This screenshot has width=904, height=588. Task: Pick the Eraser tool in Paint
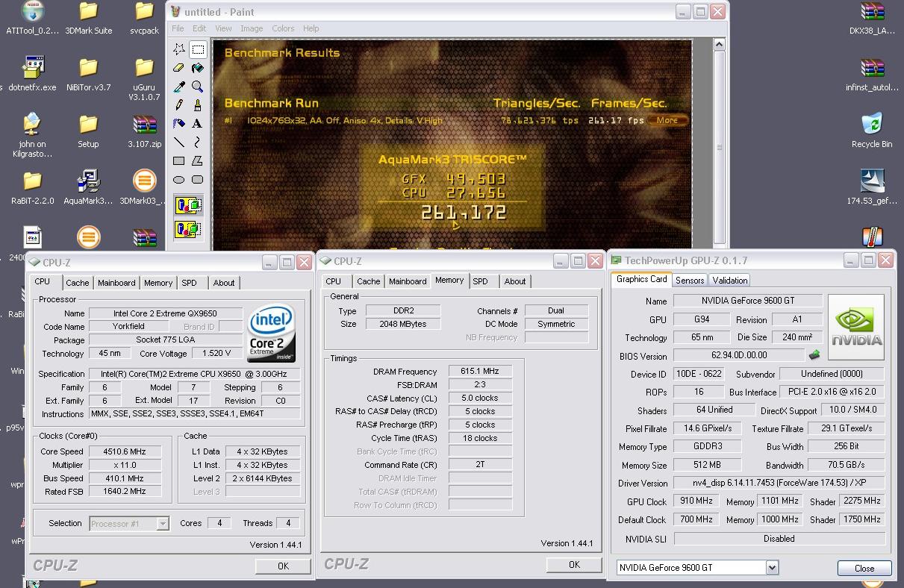(x=179, y=68)
